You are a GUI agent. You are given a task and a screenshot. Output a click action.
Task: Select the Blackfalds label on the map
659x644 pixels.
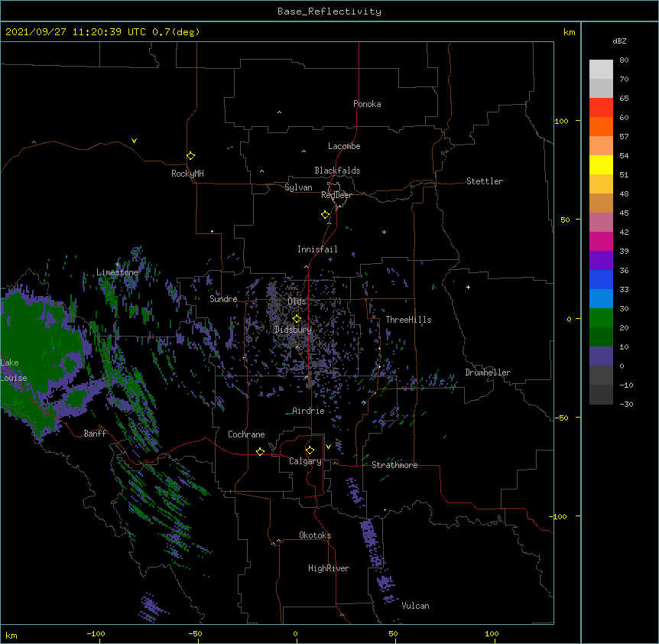337,171
